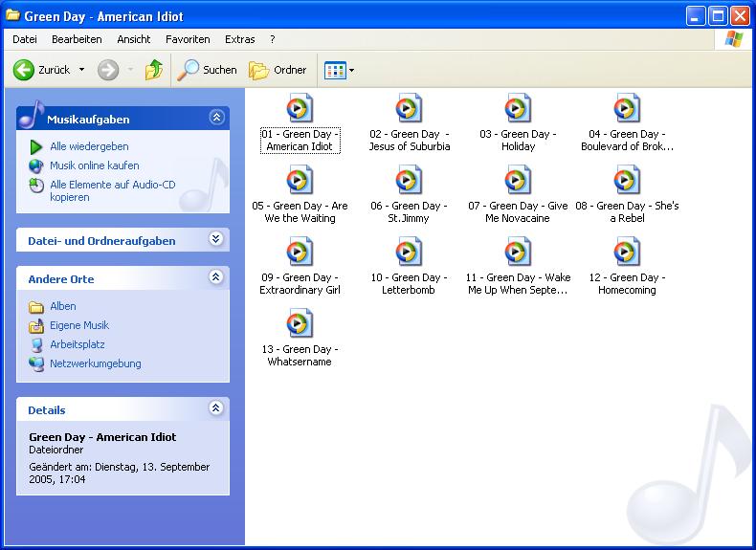Expand the Datei- und Ordneraufgaben panel
Screen dimensions: 756x550
point(216,238)
